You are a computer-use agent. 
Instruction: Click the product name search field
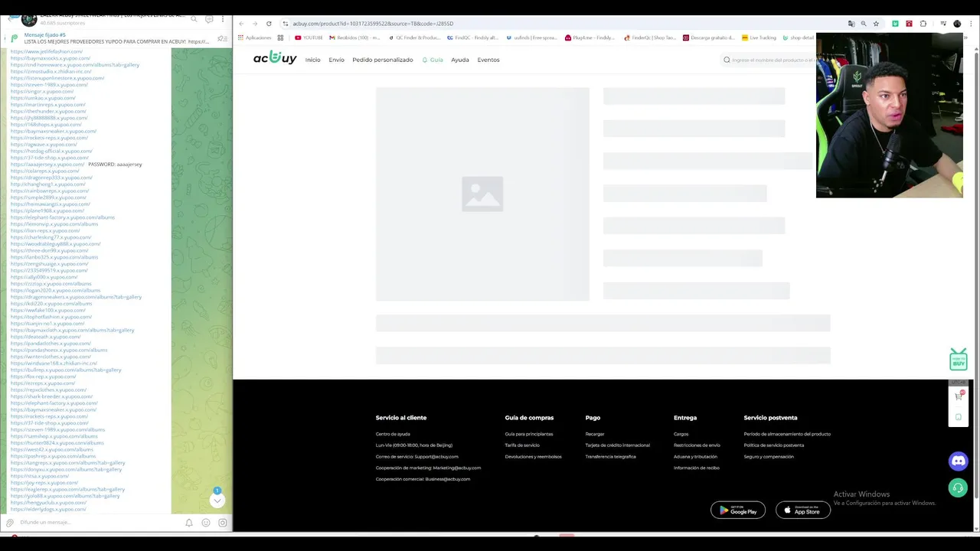click(x=769, y=60)
